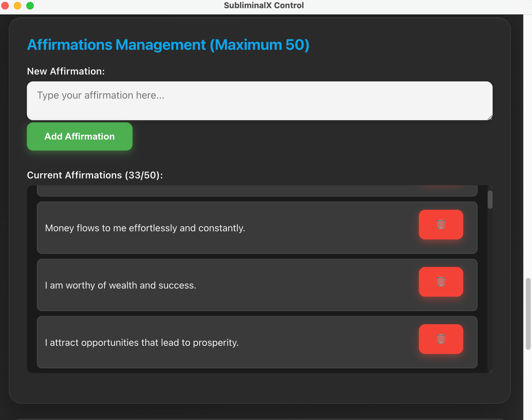
Task: Remove the "I am worthy of wealth" affirmation
Action: point(440,282)
